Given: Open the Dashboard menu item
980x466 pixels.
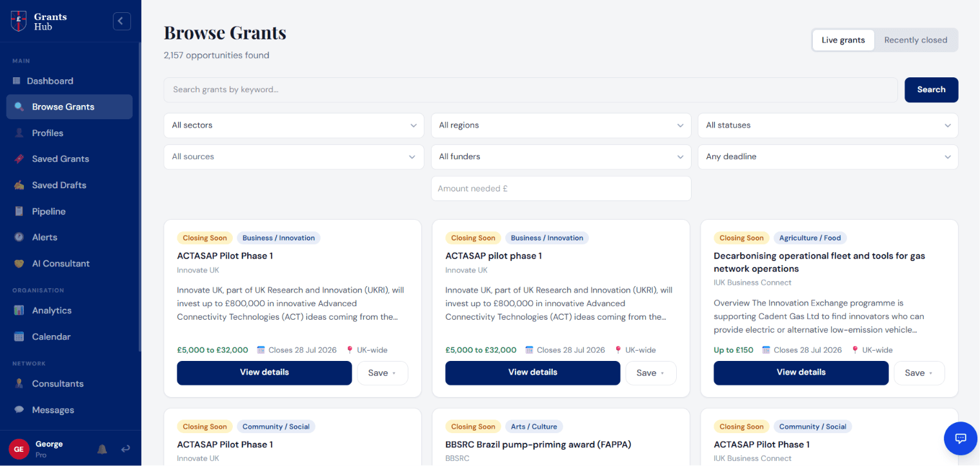Looking at the screenshot, I should point(70,81).
